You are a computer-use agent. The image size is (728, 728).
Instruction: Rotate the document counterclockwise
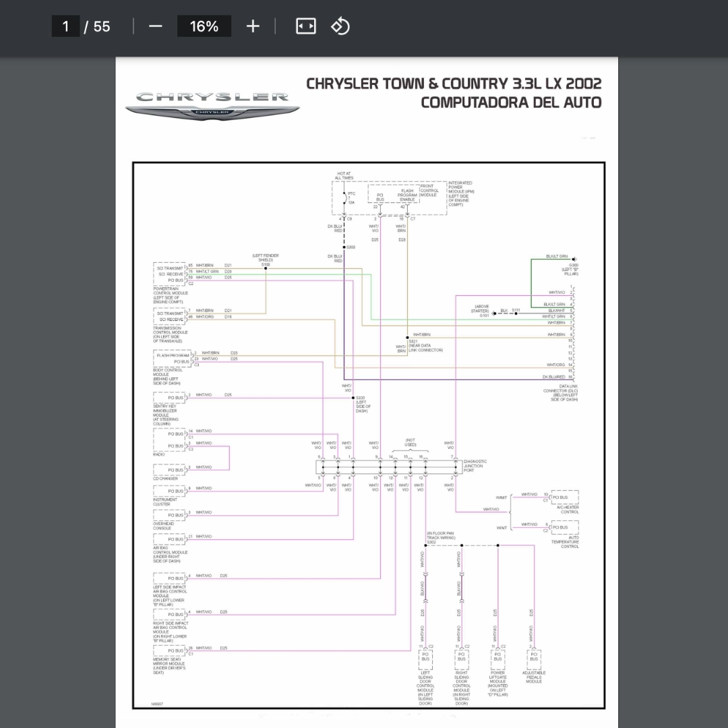340,26
